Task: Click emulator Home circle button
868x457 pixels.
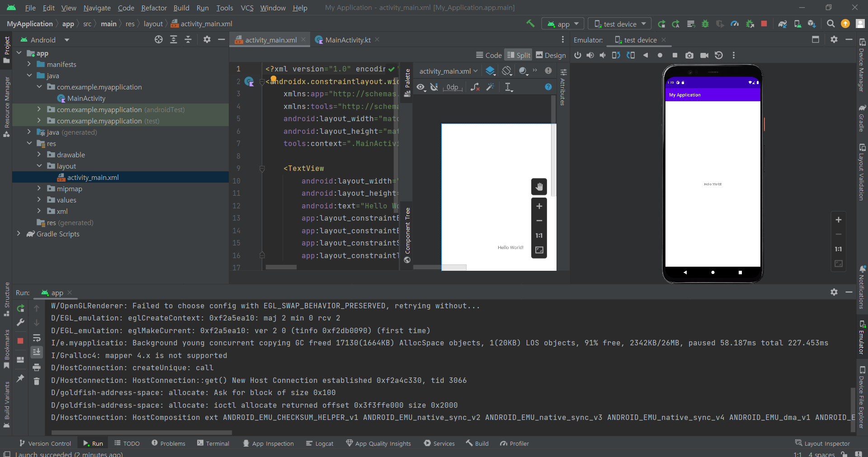Action: [660, 55]
